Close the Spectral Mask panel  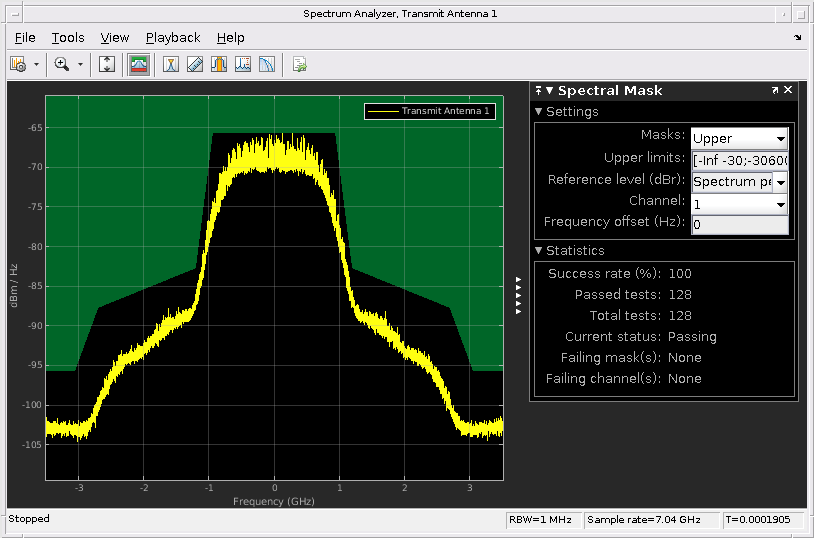pyautogui.click(x=788, y=90)
